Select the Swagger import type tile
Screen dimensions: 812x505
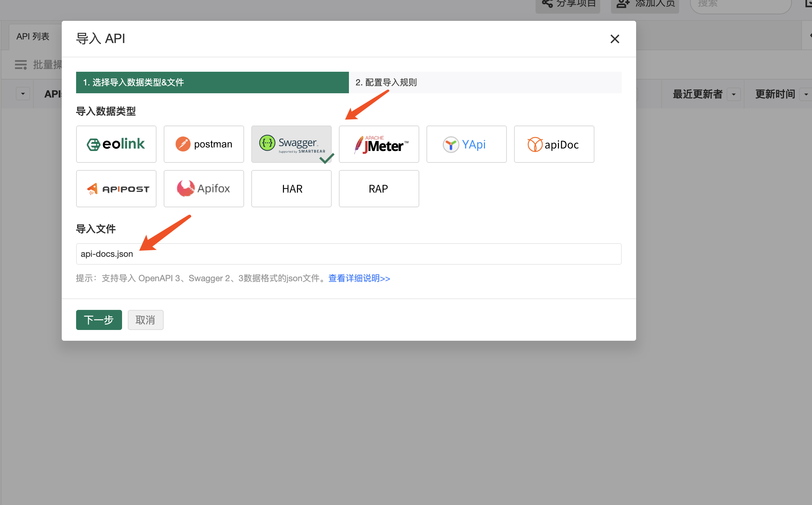291,144
